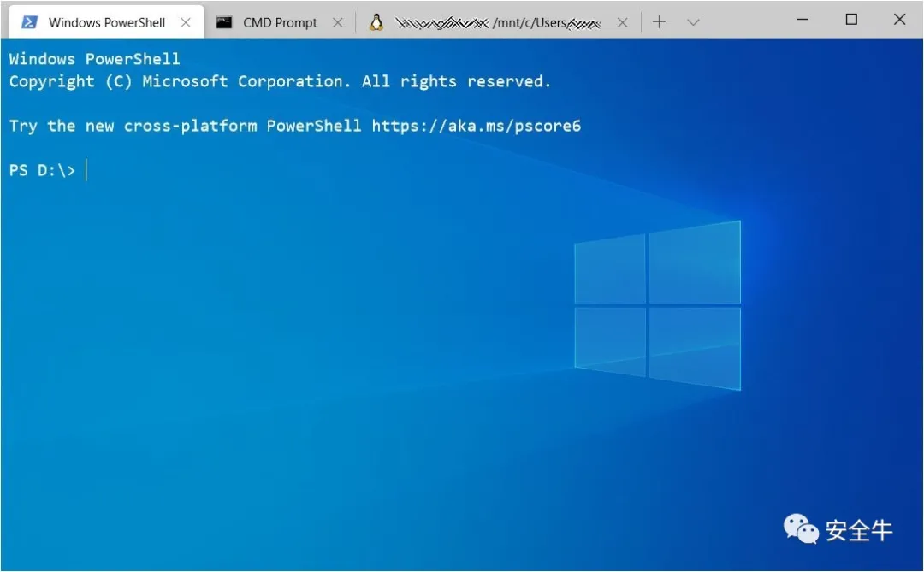This screenshot has width=924, height=572.
Task: Switch to the CMD Prompt tab
Action: [x=280, y=22]
